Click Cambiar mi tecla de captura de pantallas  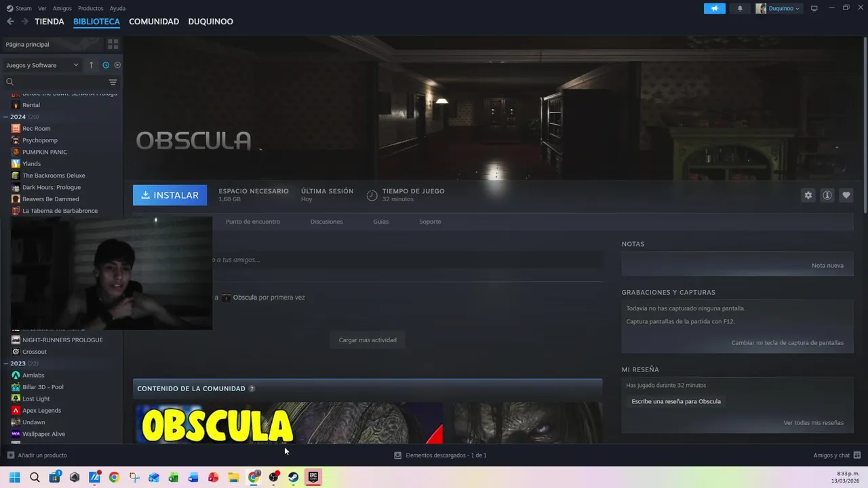pyautogui.click(x=787, y=343)
